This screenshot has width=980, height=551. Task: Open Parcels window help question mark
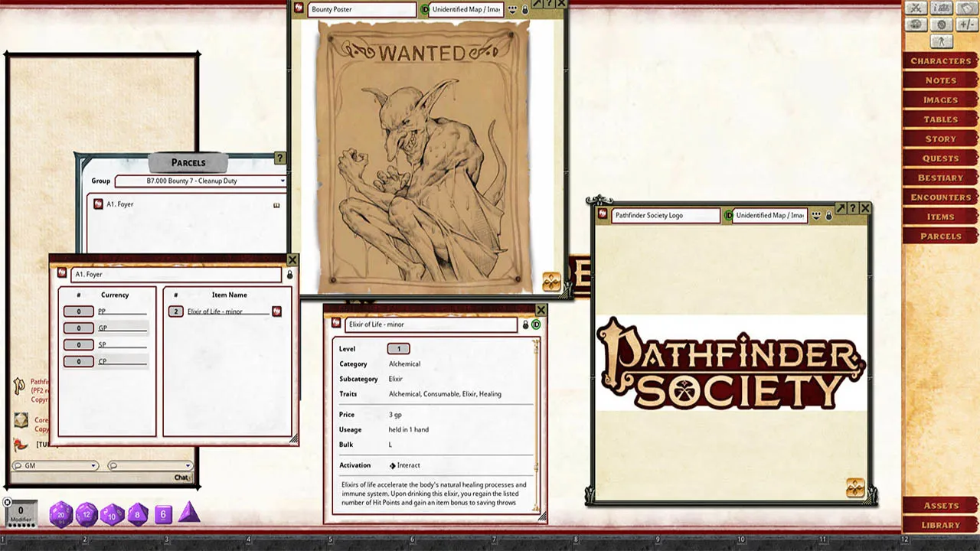point(279,158)
